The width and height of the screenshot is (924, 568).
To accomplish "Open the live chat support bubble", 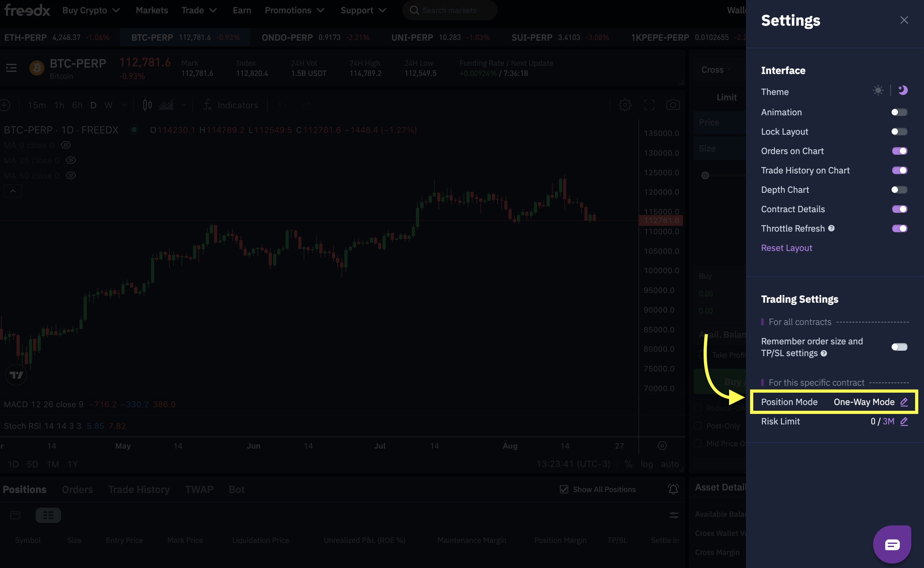I will [892, 544].
